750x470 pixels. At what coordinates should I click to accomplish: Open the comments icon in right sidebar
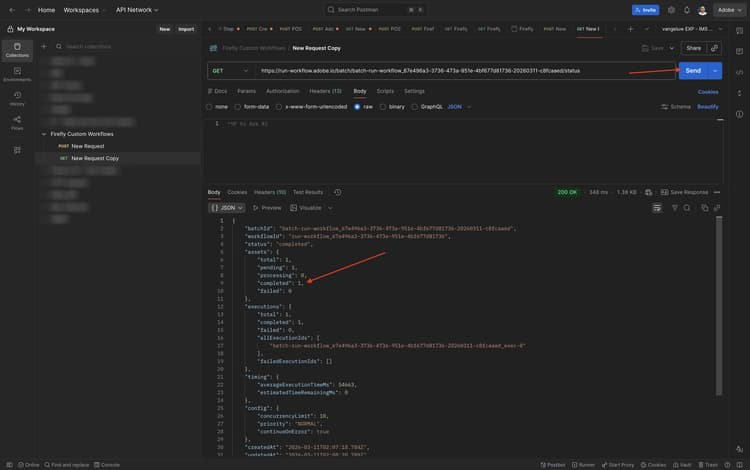739,51
